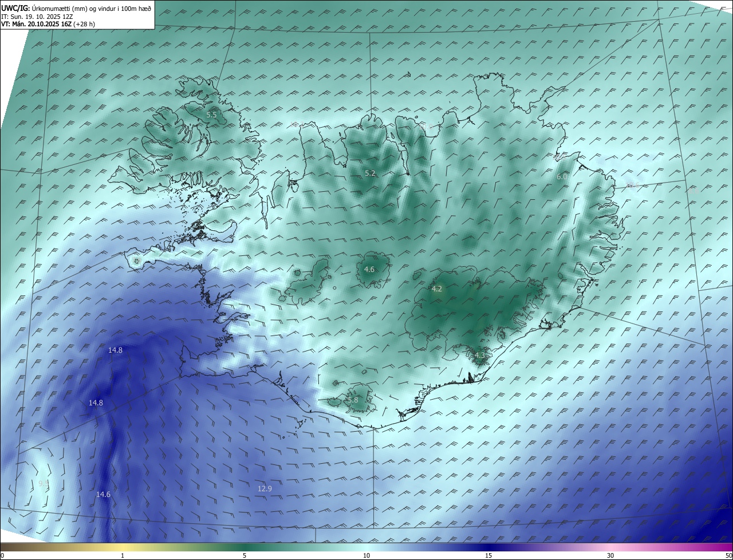Click the colorbar tick label '50'

pyautogui.click(x=728, y=555)
